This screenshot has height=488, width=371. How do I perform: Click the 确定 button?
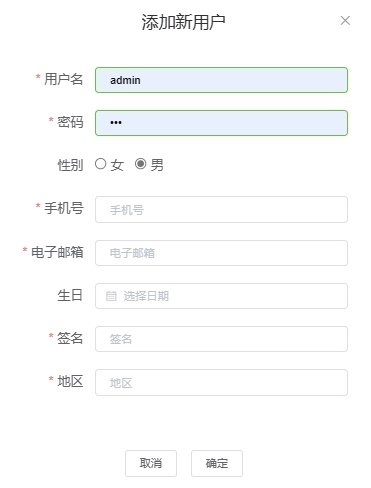[217, 463]
